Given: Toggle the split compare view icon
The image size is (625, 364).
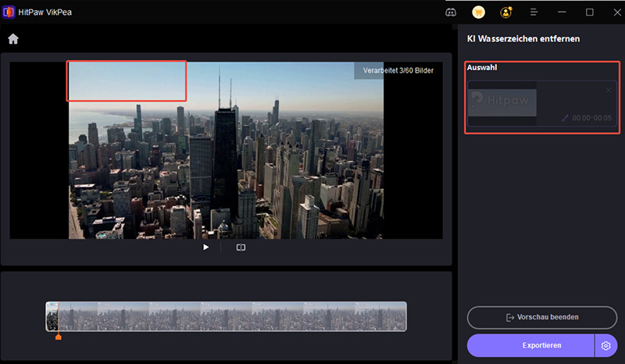Looking at the screenshot, I should click(241, 248).
